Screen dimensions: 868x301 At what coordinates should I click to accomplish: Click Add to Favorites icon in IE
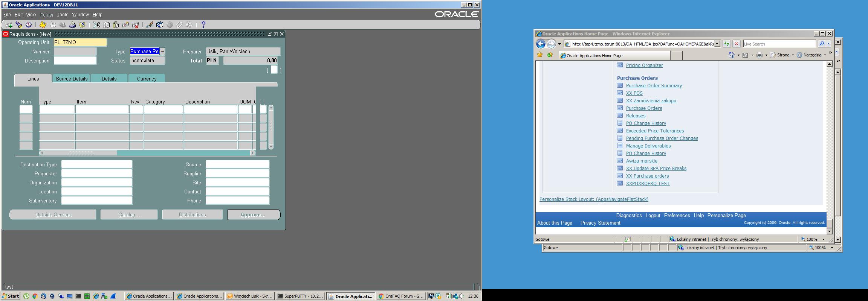(x=550, y=55)
